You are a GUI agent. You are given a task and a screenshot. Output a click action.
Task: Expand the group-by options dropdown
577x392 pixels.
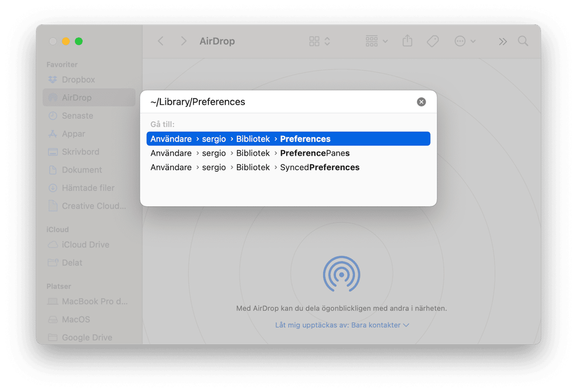[x=377, y=41]
